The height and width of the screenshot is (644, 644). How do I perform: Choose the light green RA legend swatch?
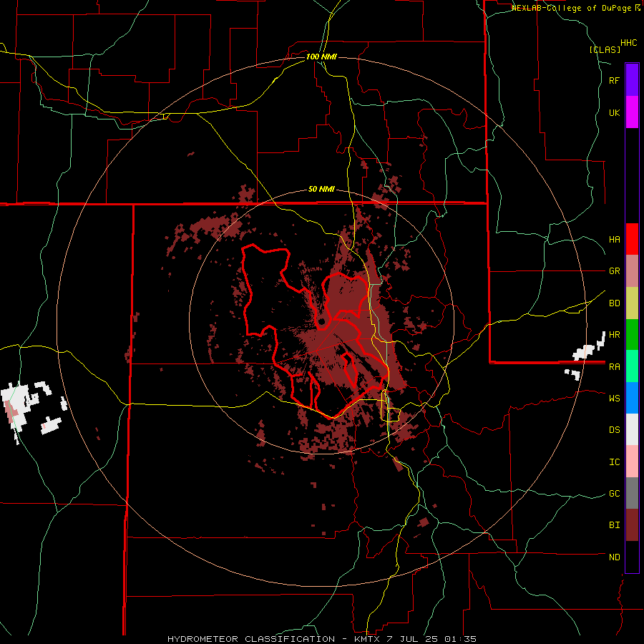(632, 366)
